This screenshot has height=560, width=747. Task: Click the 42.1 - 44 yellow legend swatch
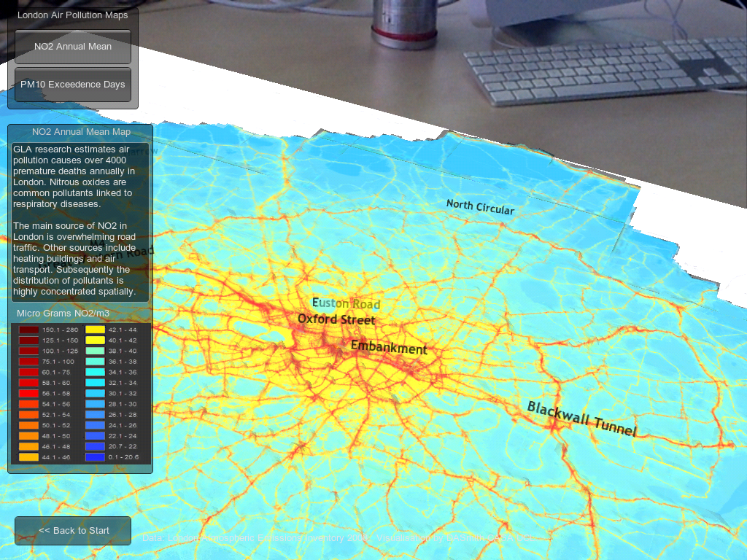(96, 330)
